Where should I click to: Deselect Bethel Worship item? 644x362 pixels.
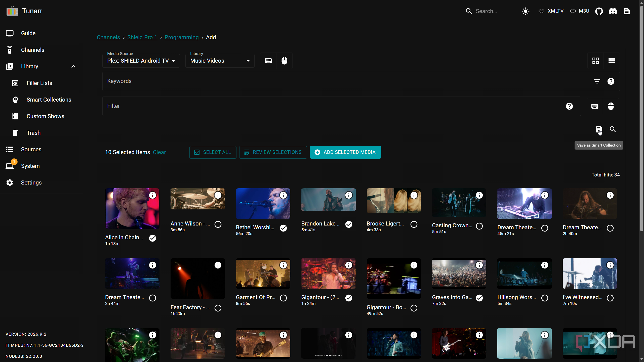click(x=283, y=228)
